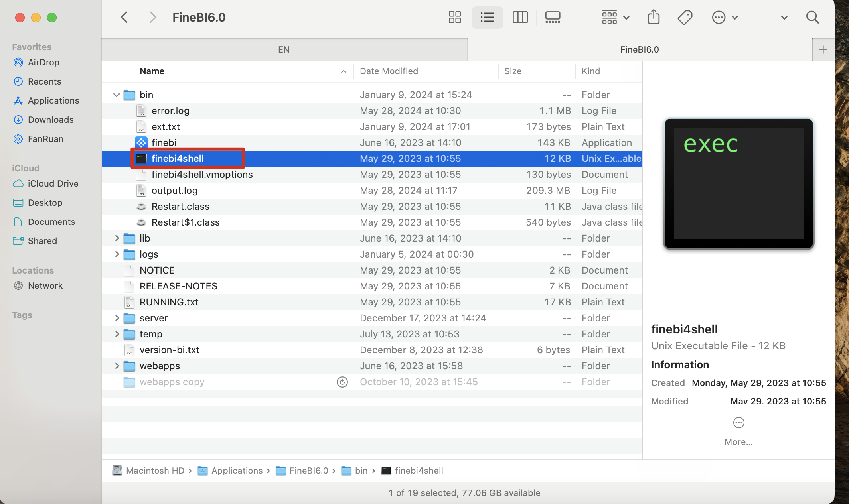
Task: Expand the webapps folder
Action: [x=116, y=366]
